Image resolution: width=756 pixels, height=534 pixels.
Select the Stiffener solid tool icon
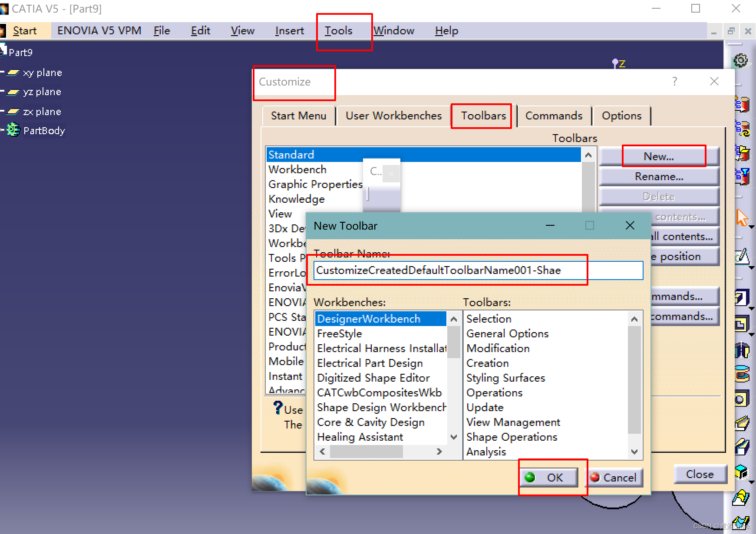pos(741,472)
